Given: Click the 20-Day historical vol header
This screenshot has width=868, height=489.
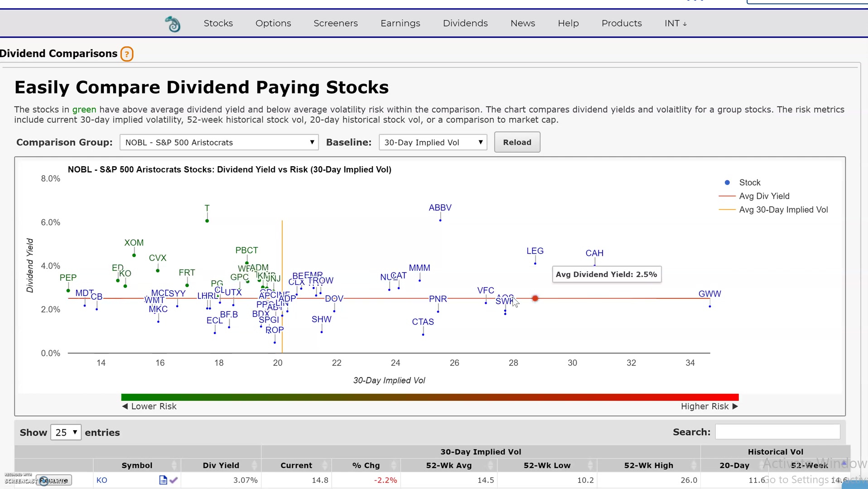Looking at the screenshot, I should point(734,465).
